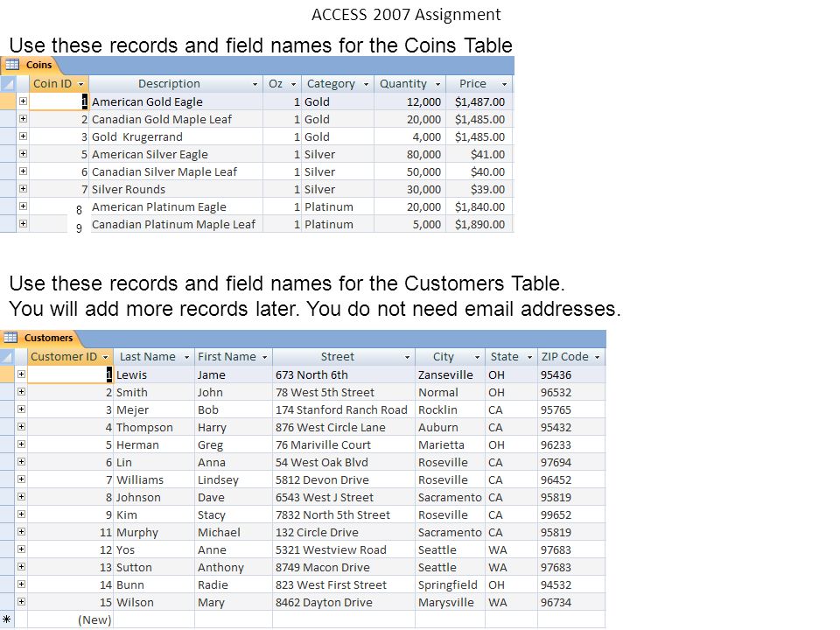Select the street cell 174 Stanford Ranch Road
840x630 pixels.
pyautogui.click(x=343, y=409)
